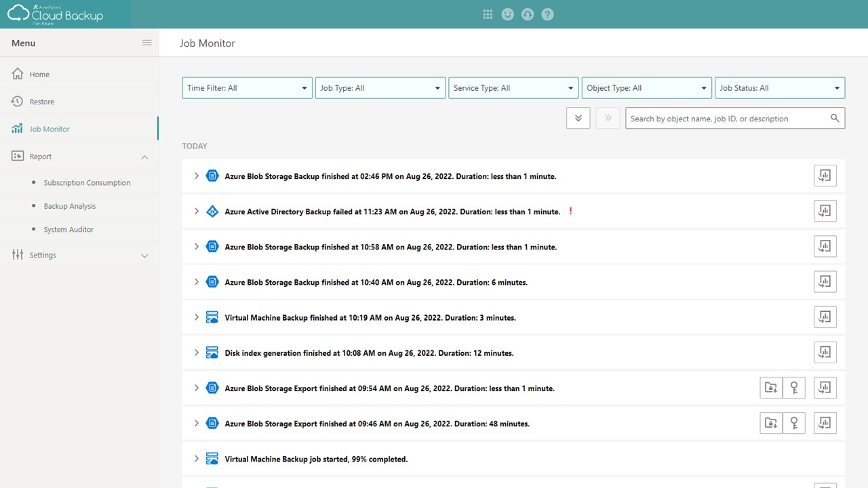Open the System Auditor report
Viewport: 868px width, 488px height.
pyautogui.click(x=68, y=230)
